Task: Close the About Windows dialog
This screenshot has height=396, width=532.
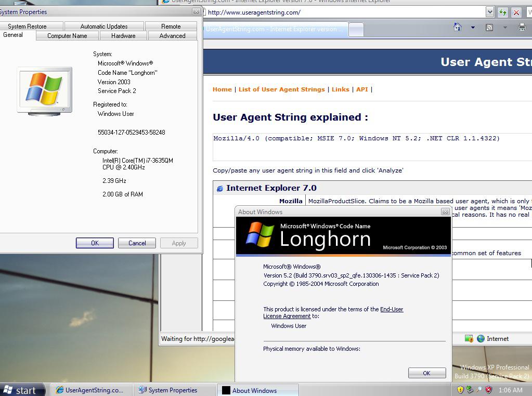Action: coord(445,212)
